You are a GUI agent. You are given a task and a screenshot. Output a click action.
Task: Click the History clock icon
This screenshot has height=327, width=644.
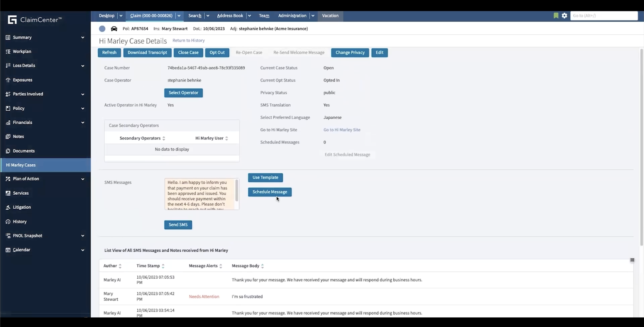(8, 222)
